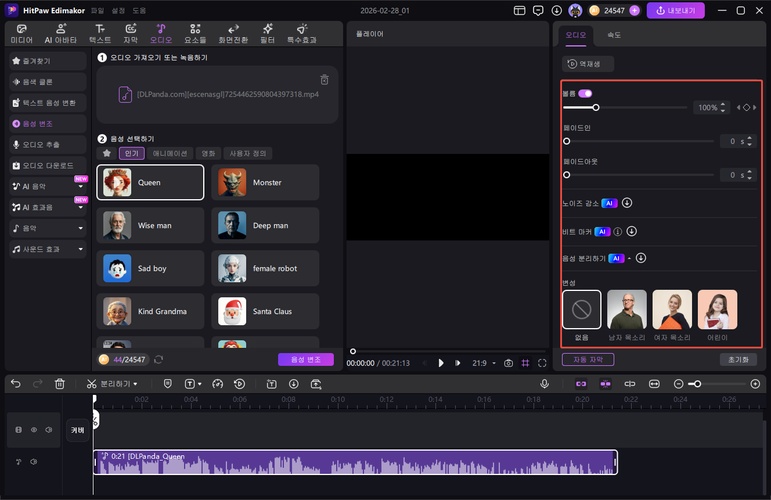
Task: Select the Monster voice preset
Action: click(x=265, y=183)
